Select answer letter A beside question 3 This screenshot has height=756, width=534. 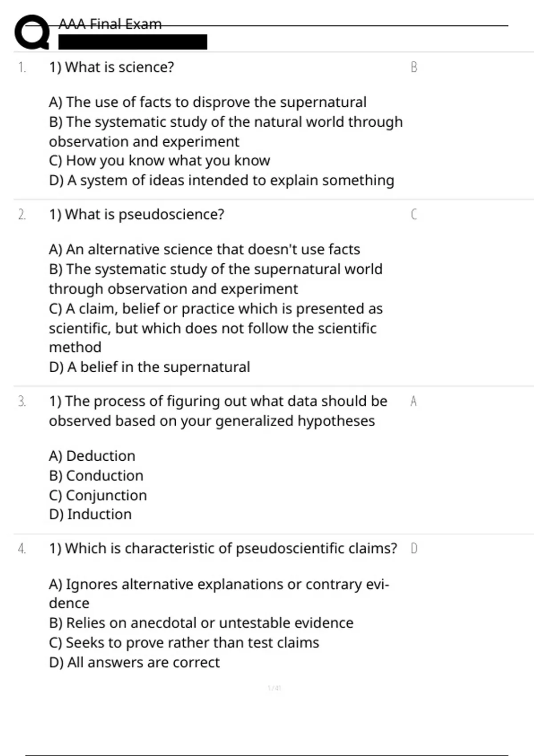(x=413, y=401)
